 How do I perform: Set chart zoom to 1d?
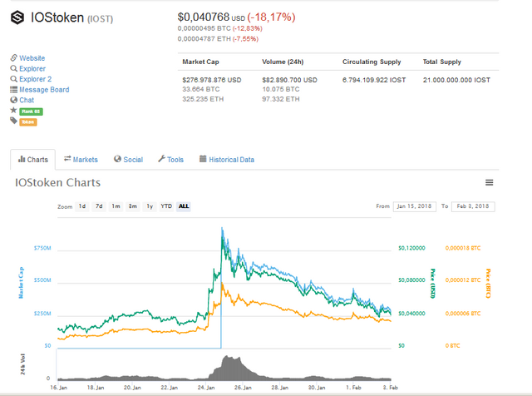click(x=82, y=206)
